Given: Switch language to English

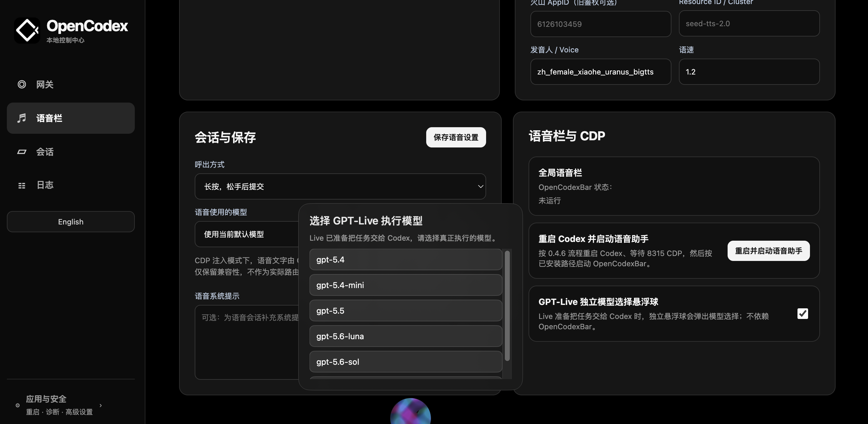Looking at the screenshot, I should pyautogui.click(x=71, y=222).
